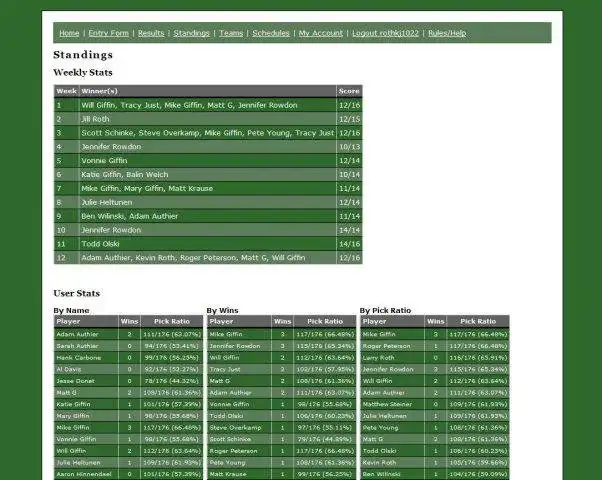Select Scott Schinke in the By Wins table
Screen dimensions: 602x480
pyautogui.click(x=230, y=439)
